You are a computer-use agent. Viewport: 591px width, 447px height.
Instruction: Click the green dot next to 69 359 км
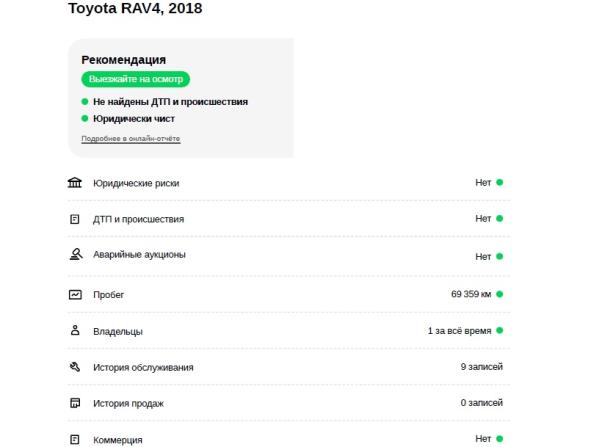click(499, 294)
